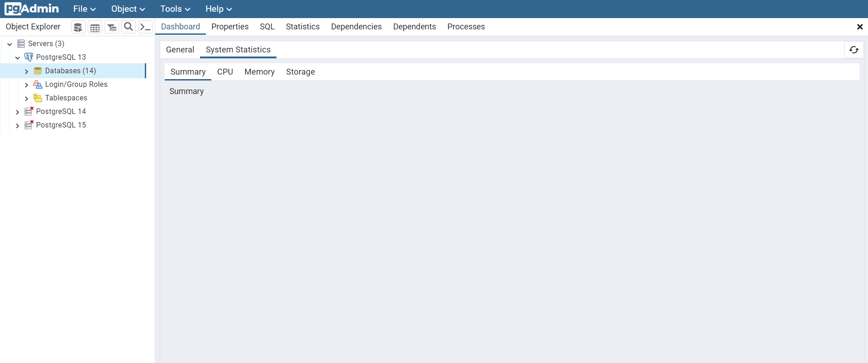The image size is (868, 363).
Task: Click the refresh dashboard icon
Action: pos(854,50)
